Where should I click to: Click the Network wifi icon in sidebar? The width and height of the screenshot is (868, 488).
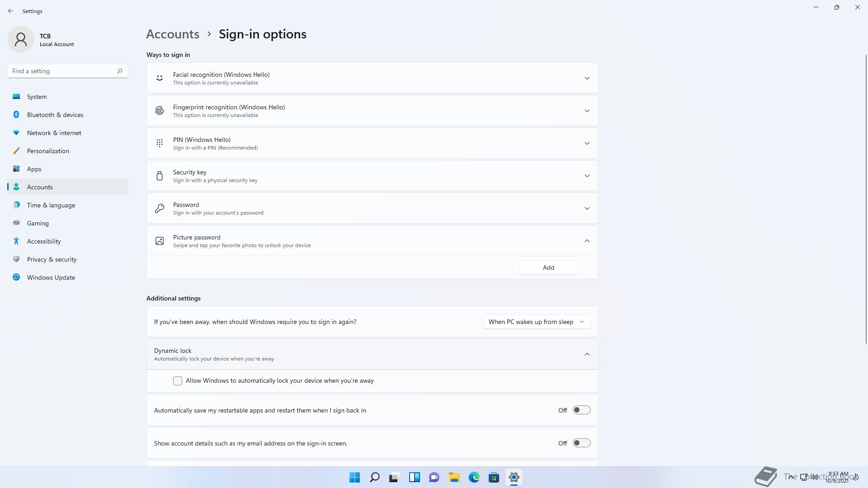16,132
